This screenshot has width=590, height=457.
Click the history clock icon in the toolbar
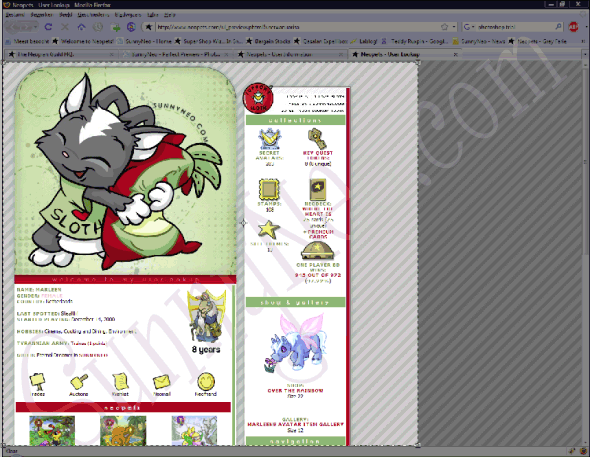98,27
